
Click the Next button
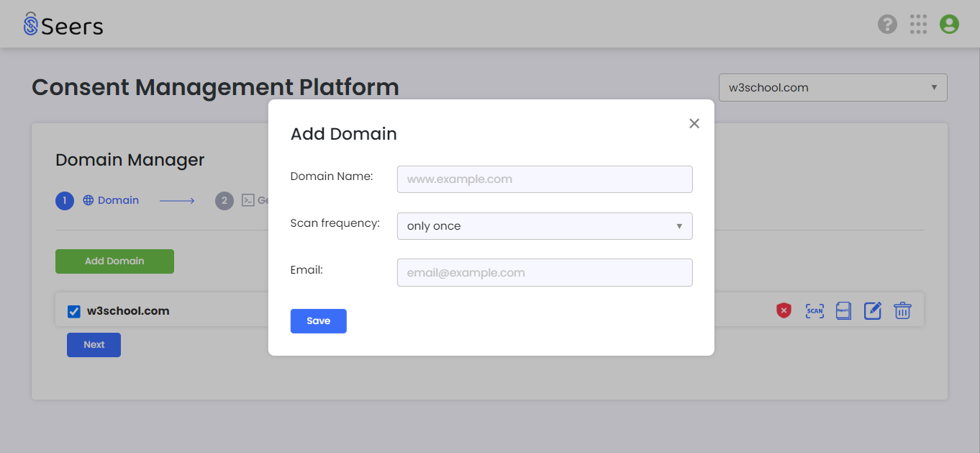point(94,345)
